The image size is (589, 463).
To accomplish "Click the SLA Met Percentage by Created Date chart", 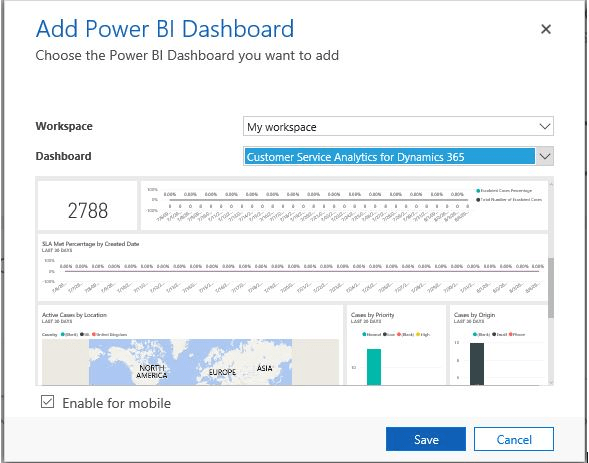I will [293, 268].
